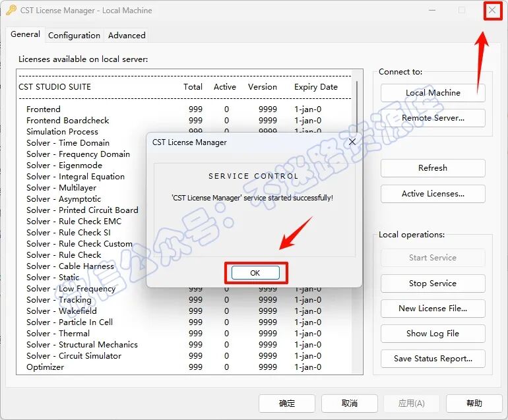
Task: Select Solver - Low Frequency entry
Action: point(71,289)
